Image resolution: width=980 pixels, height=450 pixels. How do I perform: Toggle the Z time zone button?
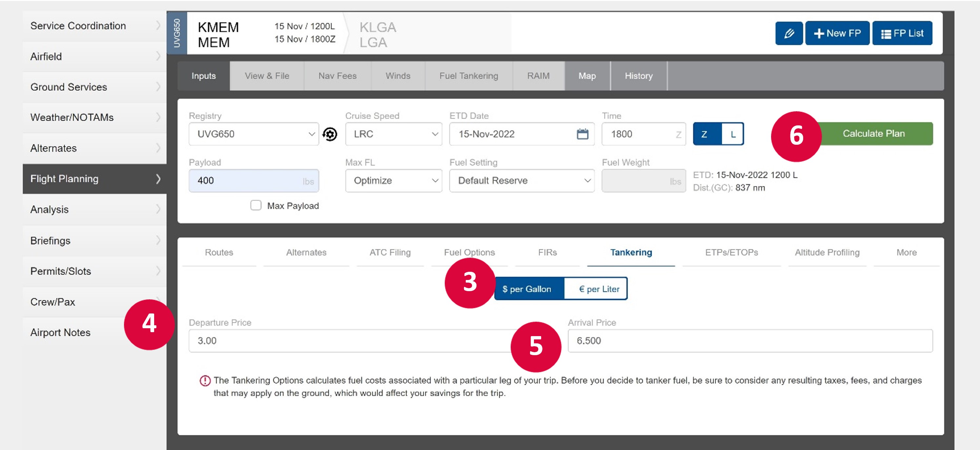point(705,134)
